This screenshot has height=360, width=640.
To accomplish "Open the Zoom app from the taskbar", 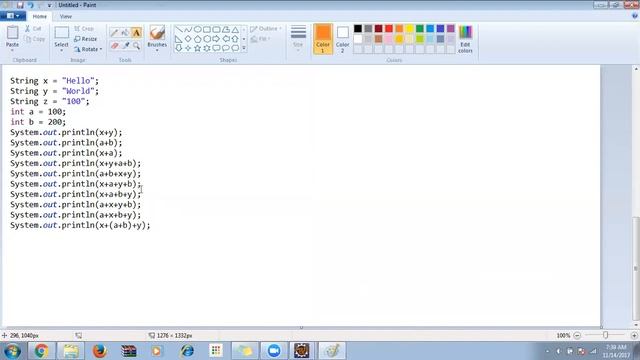I will point(274,351).
